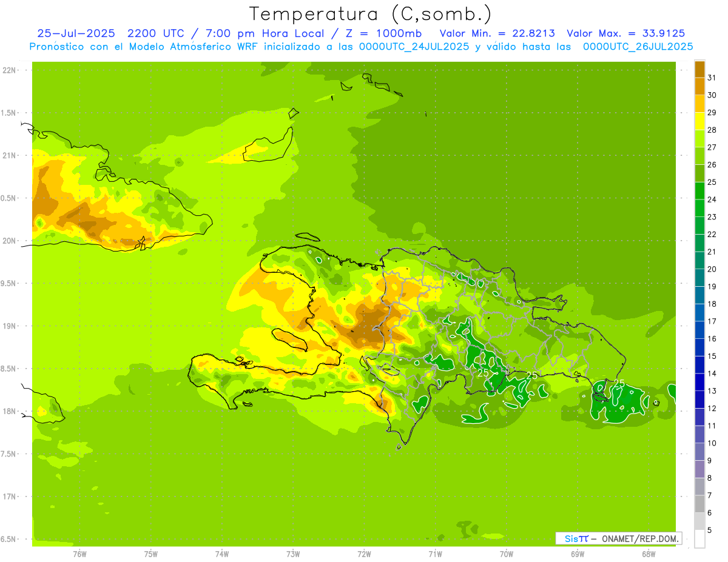Click the color bar label "8"
Screen dimensions: 728x562
pyautogui.click(x=709, y=478)
